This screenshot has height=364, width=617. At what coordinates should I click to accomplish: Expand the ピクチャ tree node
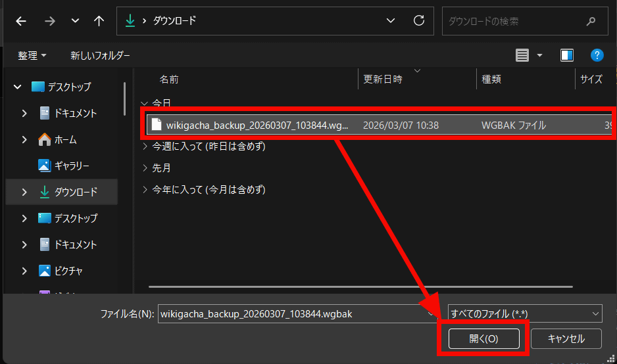pos(24,271)
